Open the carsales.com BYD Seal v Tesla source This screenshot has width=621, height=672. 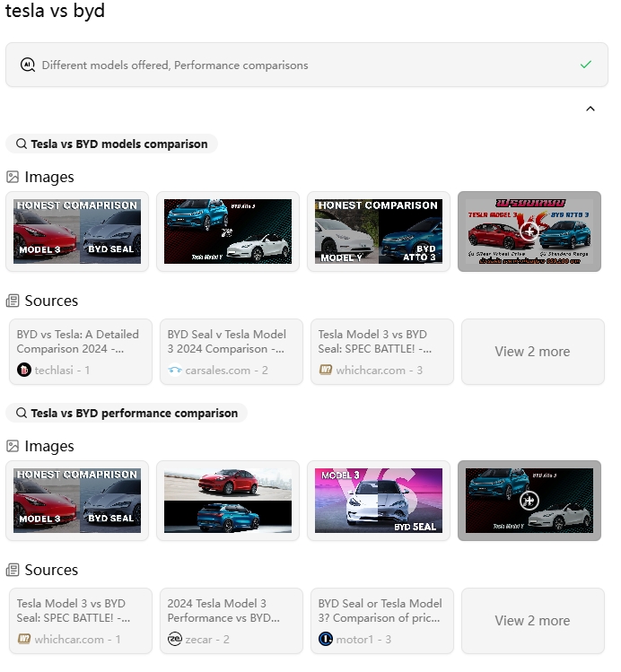click(232, 352)
